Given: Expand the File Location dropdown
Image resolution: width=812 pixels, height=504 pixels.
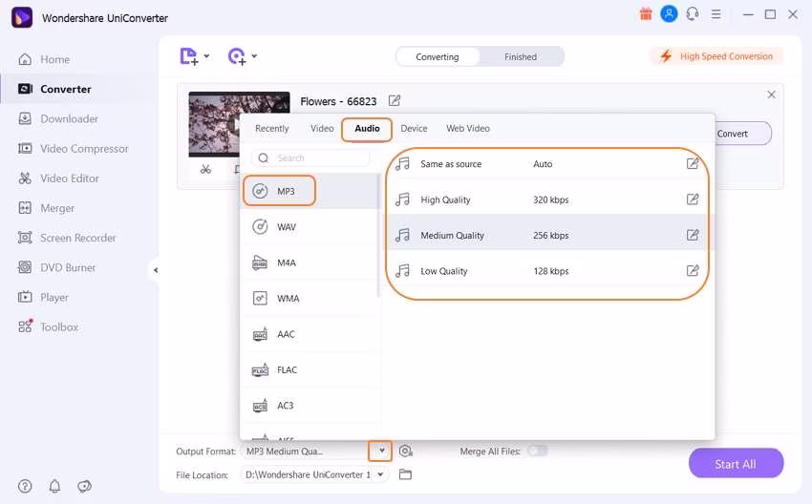Looking at the screenshot, I should point(380,474).
